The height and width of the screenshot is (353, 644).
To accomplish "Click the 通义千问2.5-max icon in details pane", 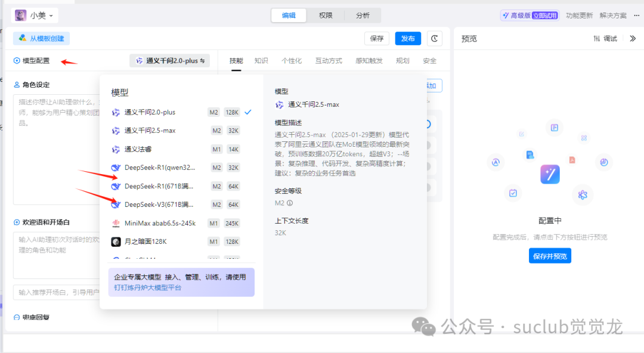I will pyautogui.click(x=279, y=105).
